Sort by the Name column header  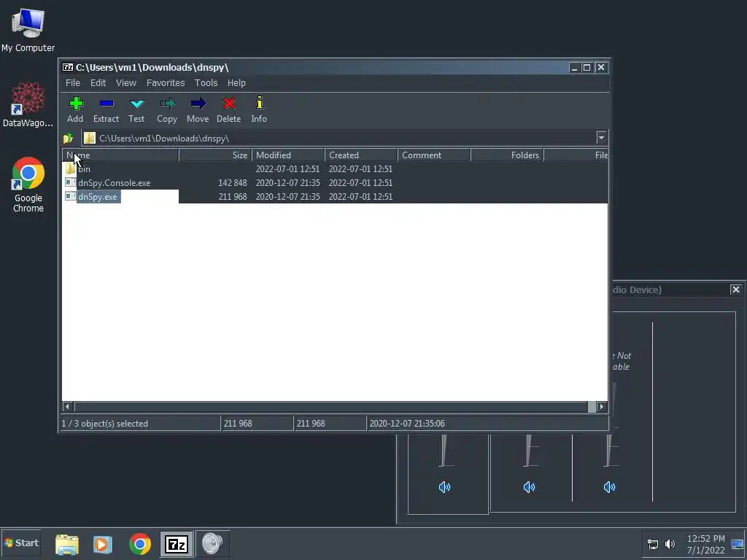pos(120,155)
